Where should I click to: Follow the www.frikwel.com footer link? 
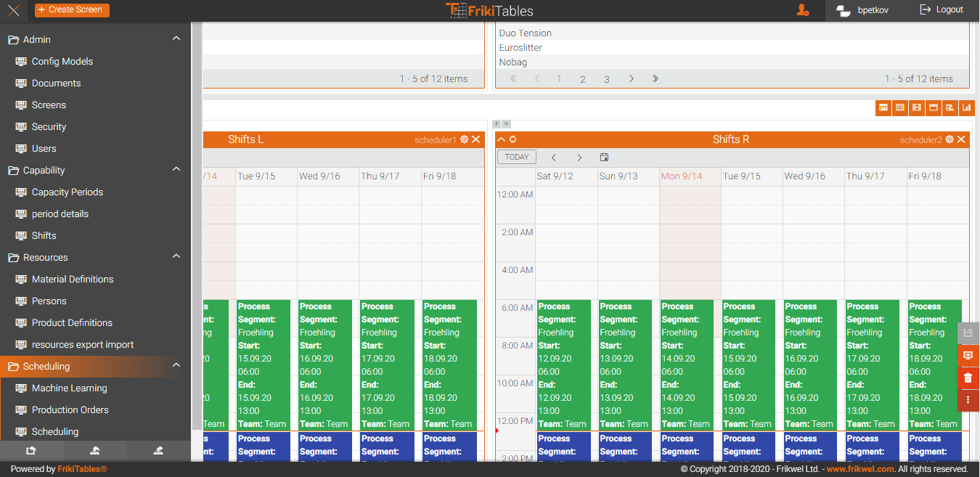tap(860, 469)
